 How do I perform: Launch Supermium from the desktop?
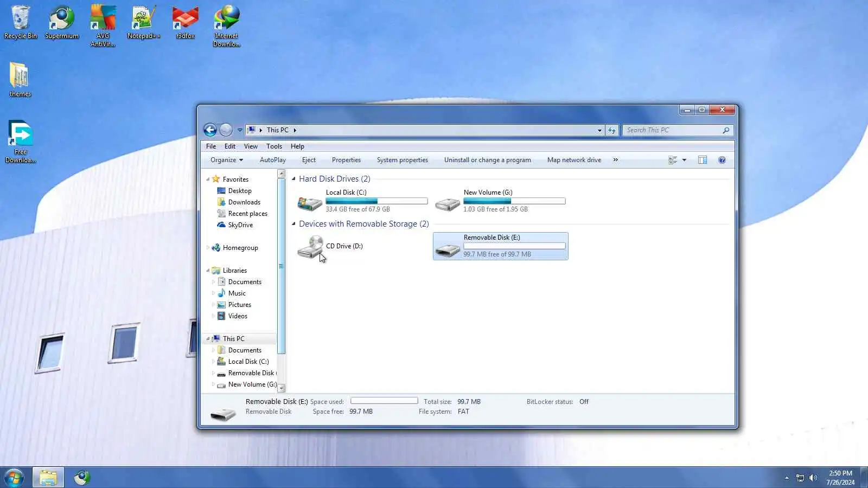[x=62, y=22]
